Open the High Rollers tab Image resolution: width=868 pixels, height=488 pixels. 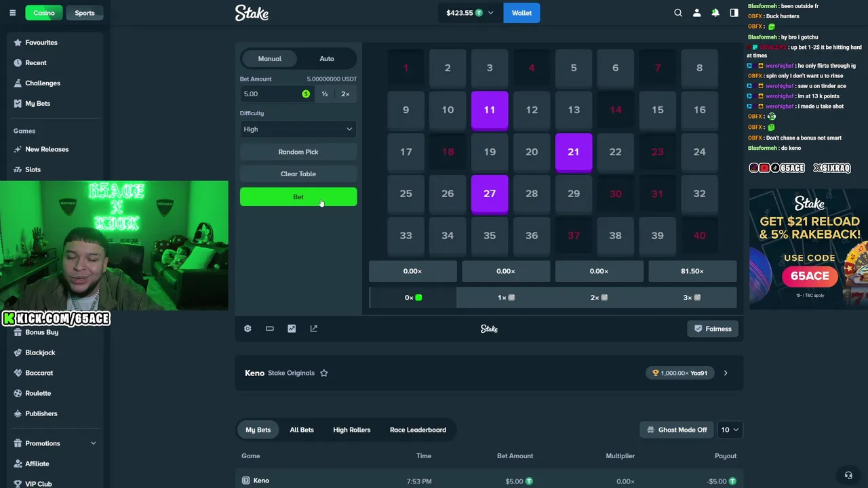(x=352, y=430)
